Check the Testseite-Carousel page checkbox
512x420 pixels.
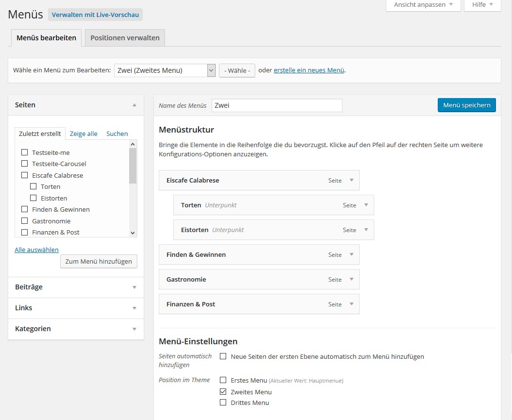pyautogui.click(x=24, y=164)
